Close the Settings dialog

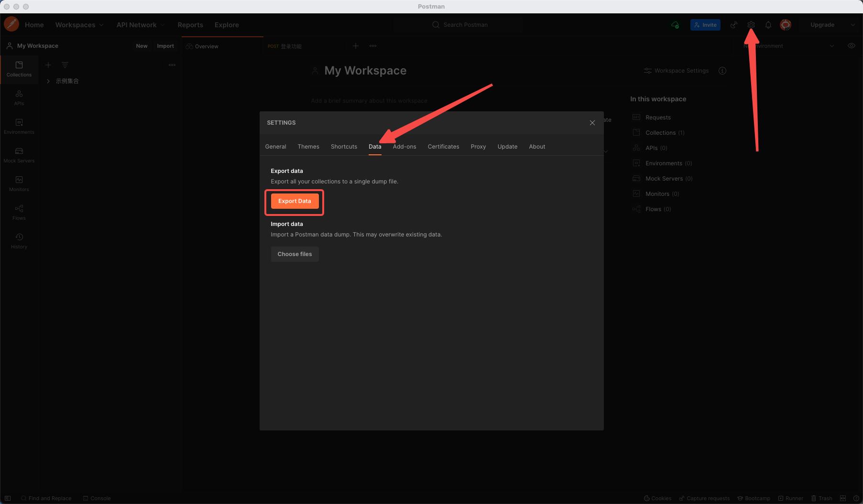tap(592, 123)
